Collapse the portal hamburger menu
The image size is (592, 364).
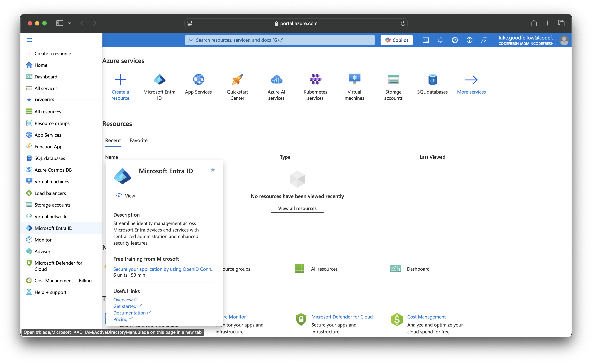tap(29, 40)
